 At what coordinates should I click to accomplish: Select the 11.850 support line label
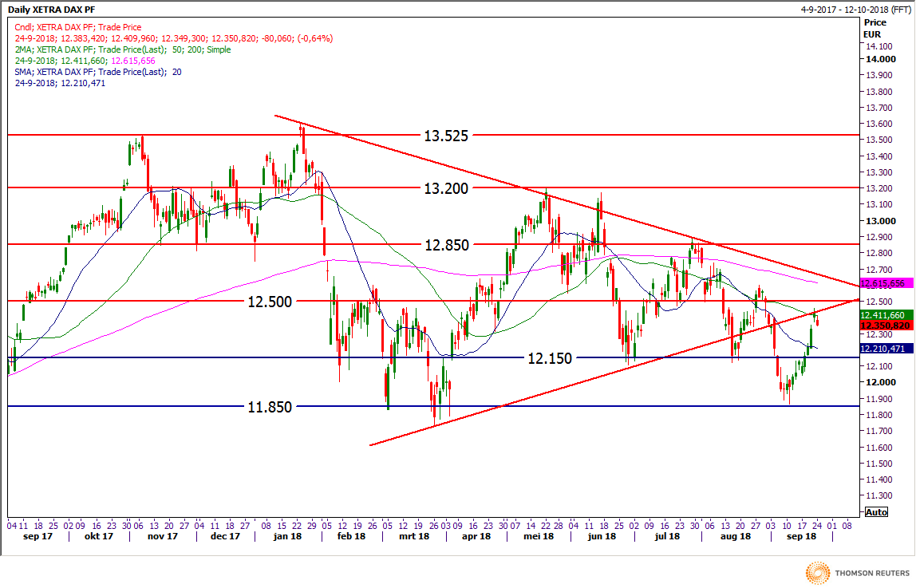(x=269, y=406)
